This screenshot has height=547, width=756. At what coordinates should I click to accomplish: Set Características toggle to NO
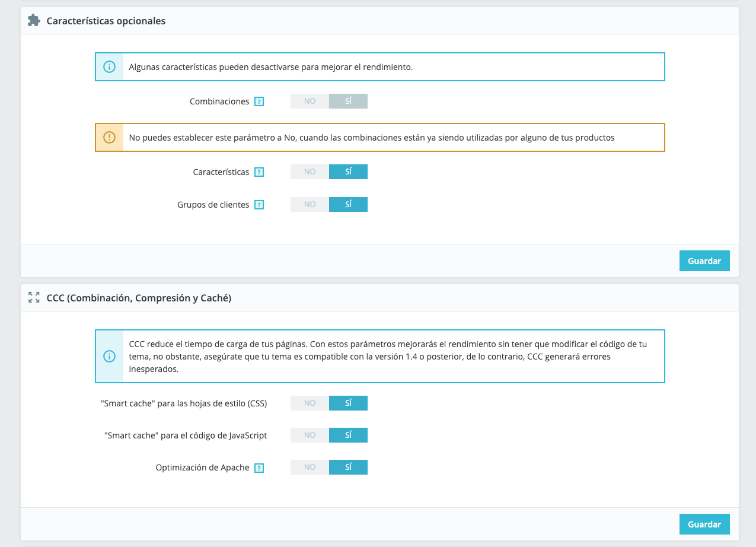pos(310,172)
